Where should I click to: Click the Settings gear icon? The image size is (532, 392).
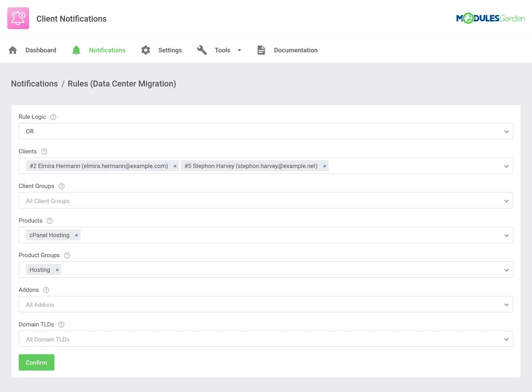pos(146,50)
